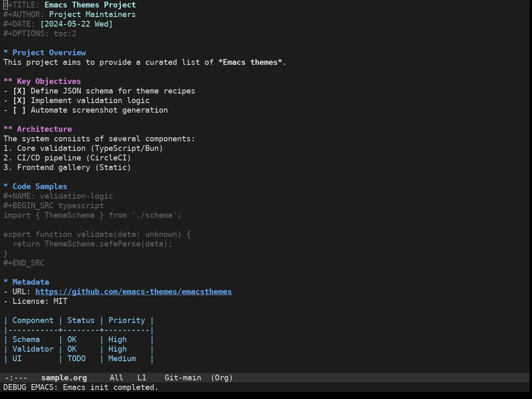Screen dimensions: 532x399
Task: Click High priority in Validator row
Action: [118, 349]
